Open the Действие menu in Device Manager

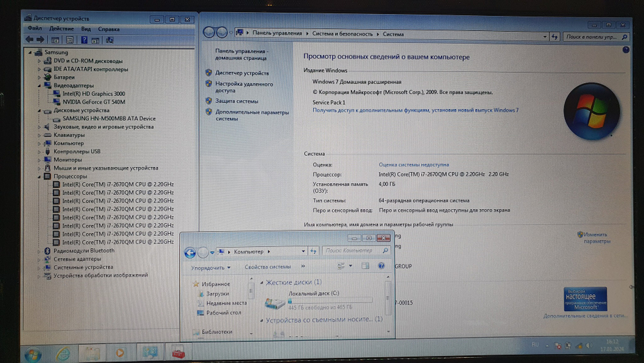point(61,29)
